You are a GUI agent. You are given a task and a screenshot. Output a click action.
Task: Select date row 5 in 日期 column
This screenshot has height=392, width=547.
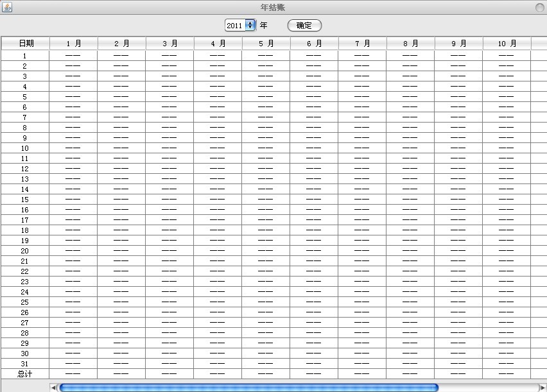tap(25, 97)
